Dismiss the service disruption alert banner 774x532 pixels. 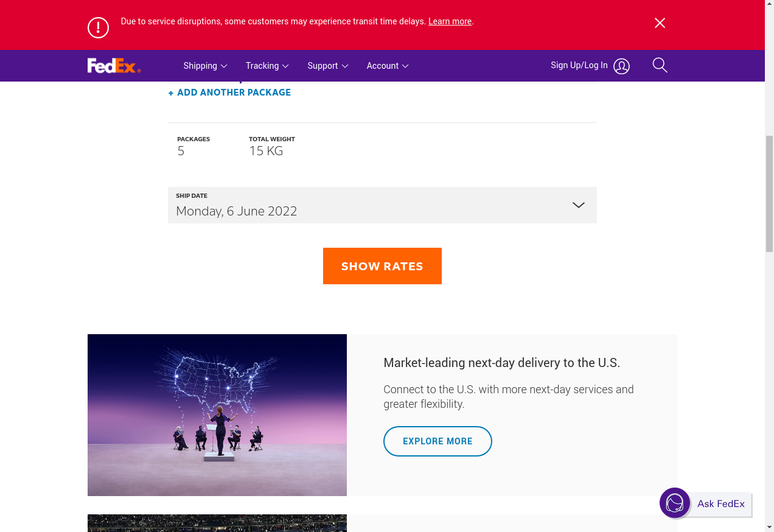[660, 23]
